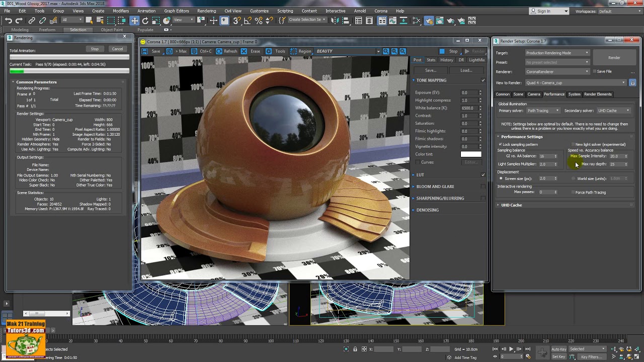Click Save button in Corona frame buffer

pyautogui.click(x=152, y=51)
